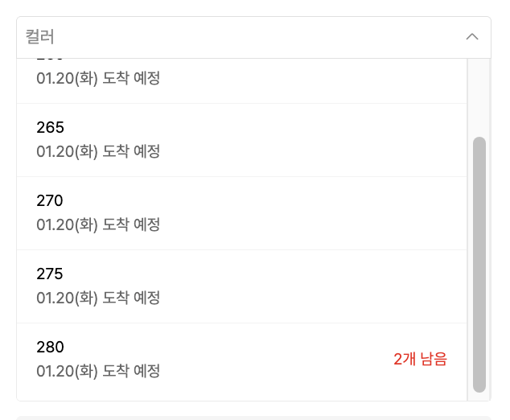Viewport: 510px width, 420px height.
Task: Click the red 2개 남음 stock label
Action: pyautogui.click(x=420, y=360)
